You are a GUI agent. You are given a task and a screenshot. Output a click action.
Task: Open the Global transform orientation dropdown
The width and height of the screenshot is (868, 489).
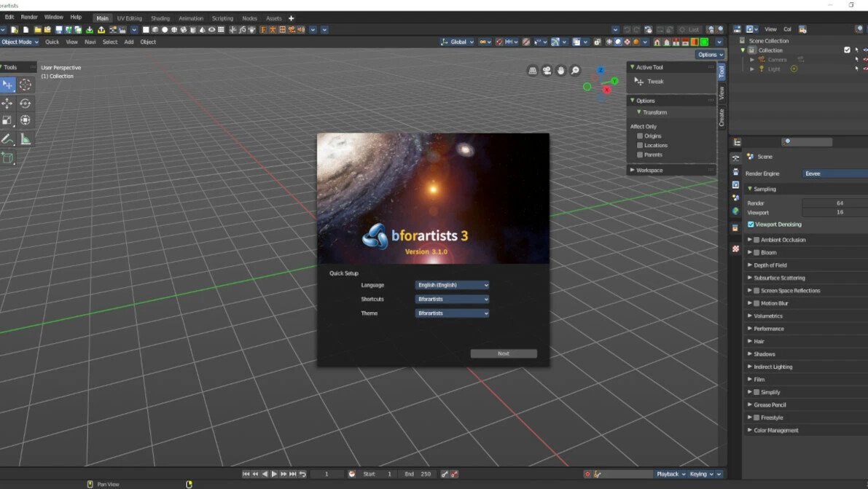[x=457, y=42]
